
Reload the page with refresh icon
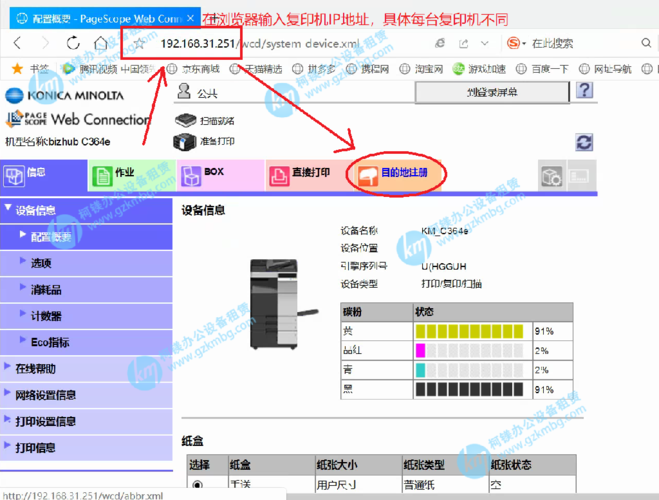(73, 43)
